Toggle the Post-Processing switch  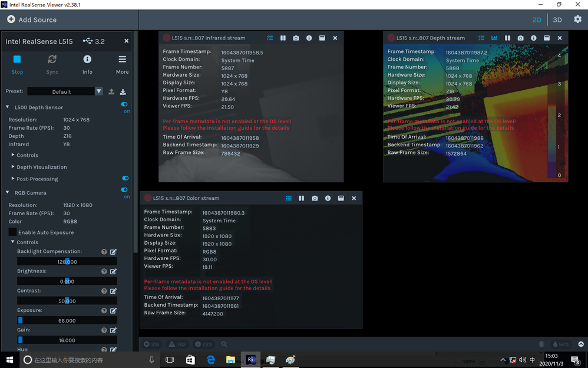pos(125,178)
